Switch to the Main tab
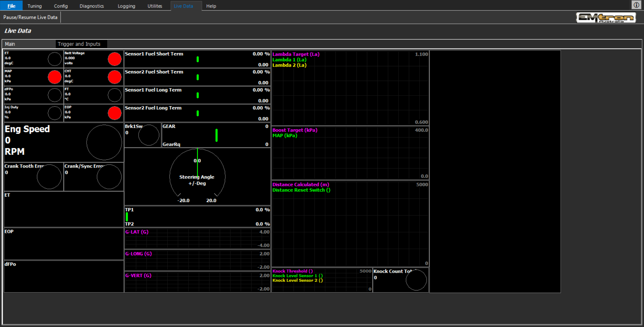644x327 pixels. coord(29,44)
